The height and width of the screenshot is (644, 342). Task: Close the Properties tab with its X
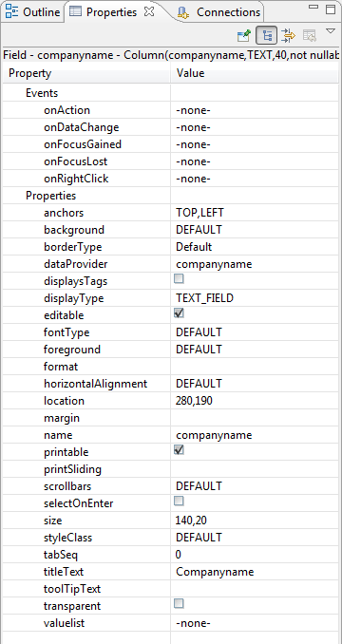point(149,11)
